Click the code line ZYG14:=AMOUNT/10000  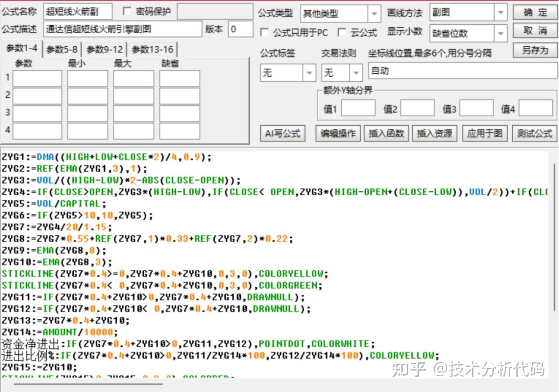pyautogui.click(x=60, y=332)
